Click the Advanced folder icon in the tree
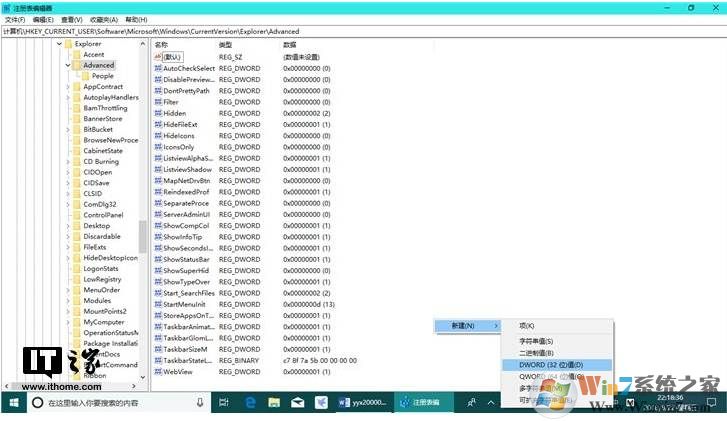The height and width of the screenshot is (421, 727). (76, 65)
